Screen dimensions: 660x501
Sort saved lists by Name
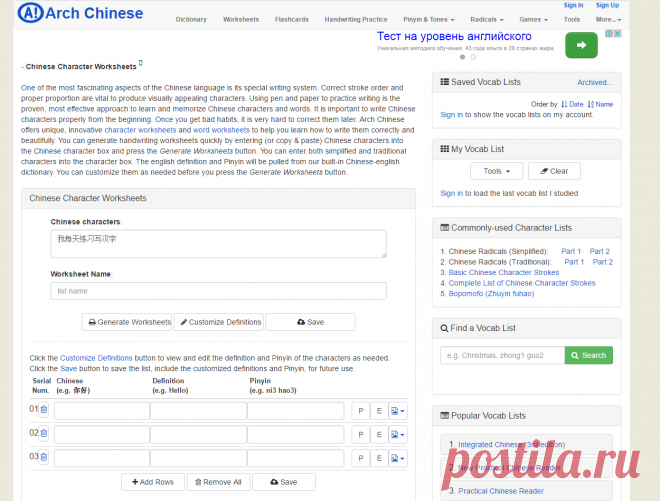600,104
